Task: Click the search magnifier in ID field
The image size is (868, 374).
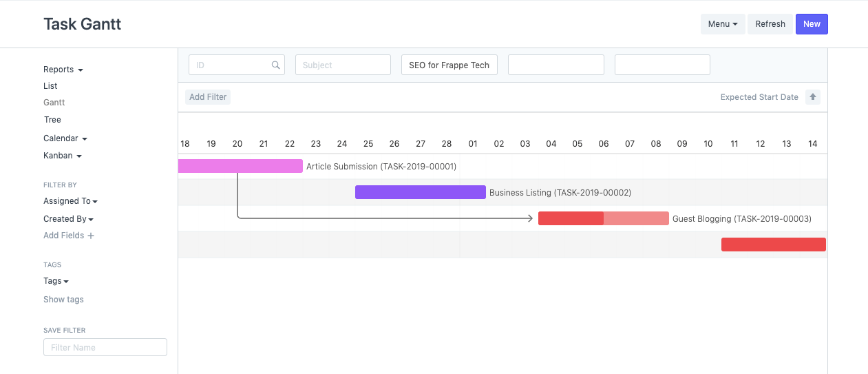Action: [275, 65]
